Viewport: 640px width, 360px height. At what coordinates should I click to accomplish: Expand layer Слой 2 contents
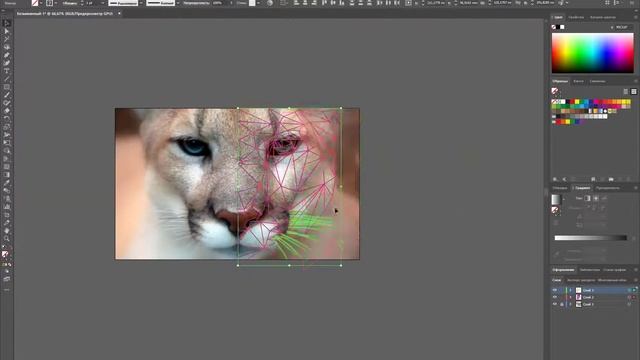(571, 297)
